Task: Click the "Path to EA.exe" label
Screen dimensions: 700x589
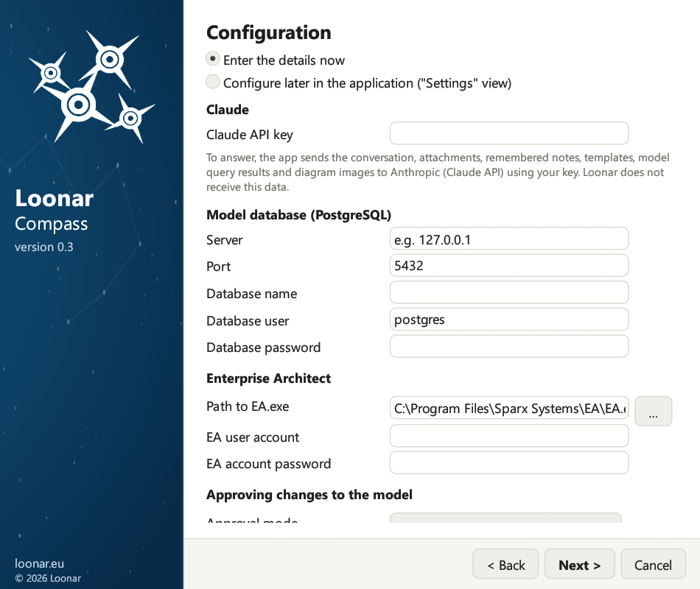Action: point(248,406)
